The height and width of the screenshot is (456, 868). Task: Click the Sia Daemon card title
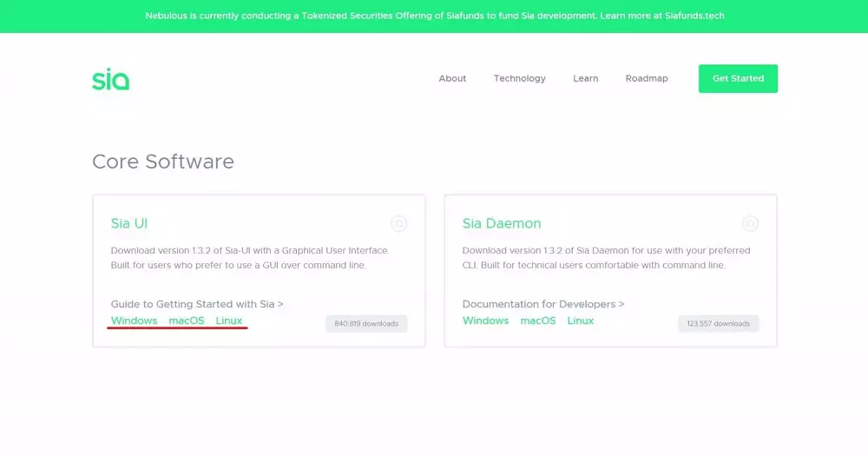tap(501, 223)
